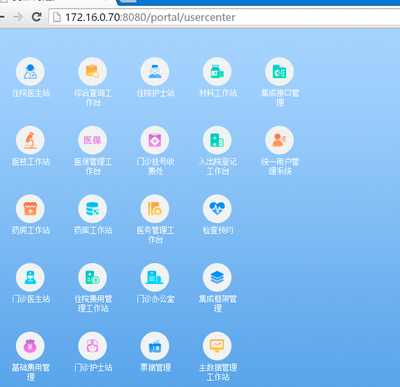Open the 门诊护士站 nurse icon
Image resolution: width=400 pixels, height=387 pixels.
tap(92, 346)
